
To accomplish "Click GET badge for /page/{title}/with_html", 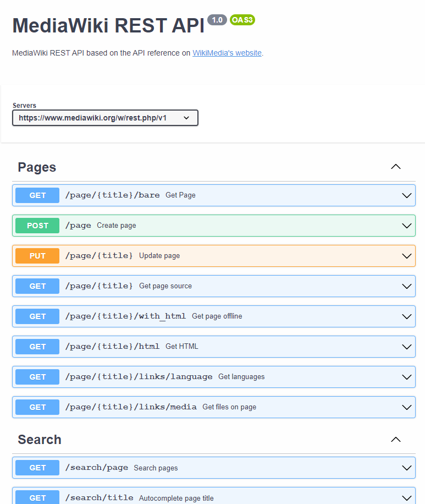I will point(37,316).
